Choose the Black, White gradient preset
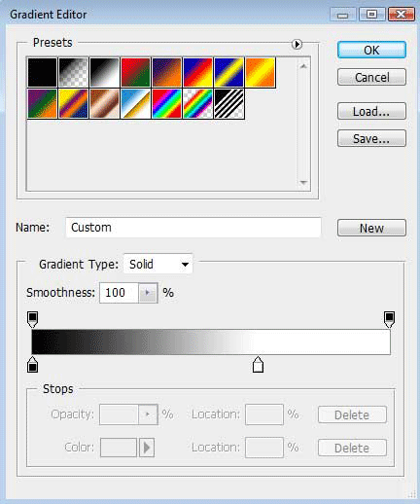 click(105, 72)
